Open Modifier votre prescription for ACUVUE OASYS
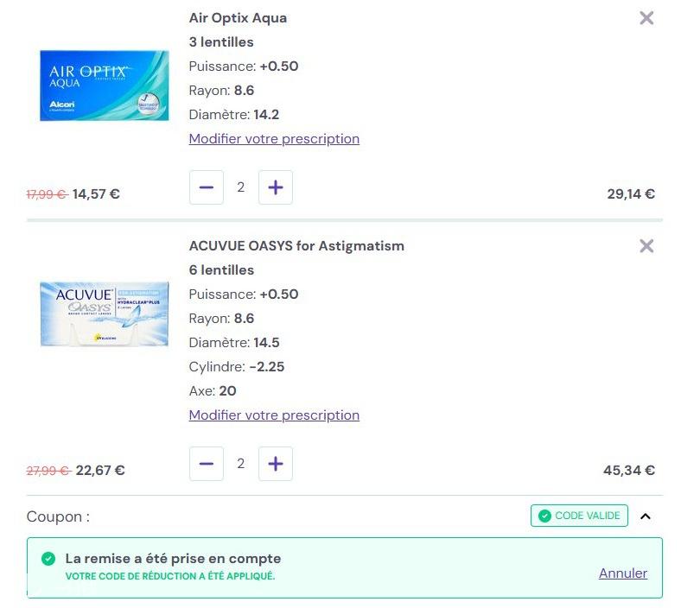This screenshot has height=608, width=700. (274, 415)
